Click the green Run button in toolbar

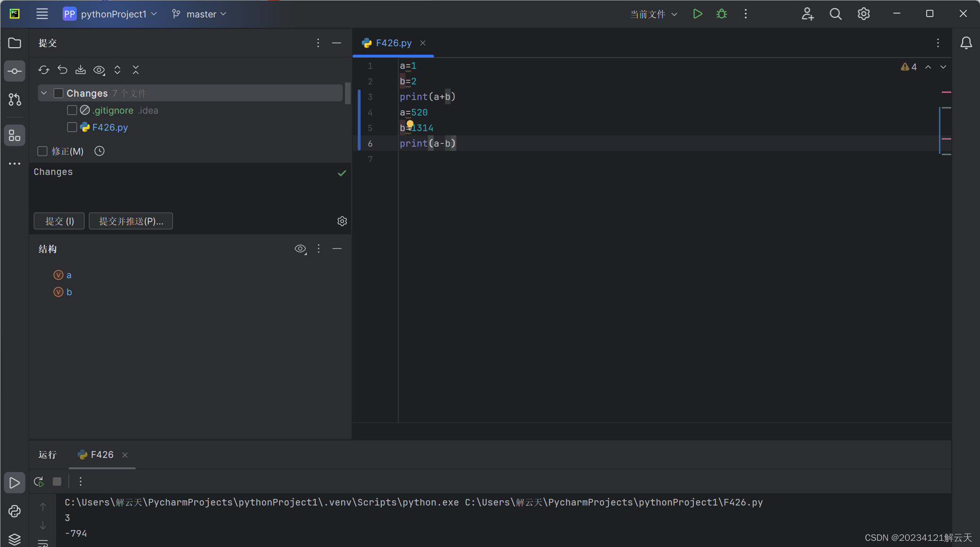tap(698, 14)
